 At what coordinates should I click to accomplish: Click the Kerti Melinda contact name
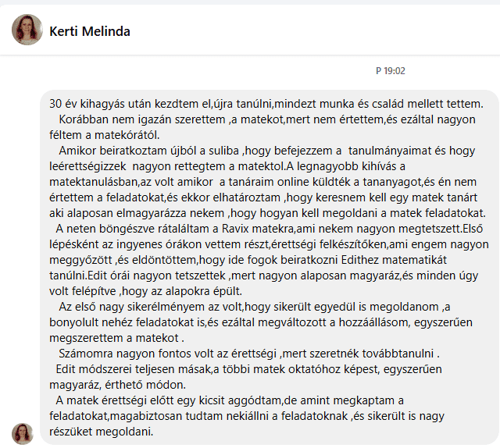click(90, 31)
